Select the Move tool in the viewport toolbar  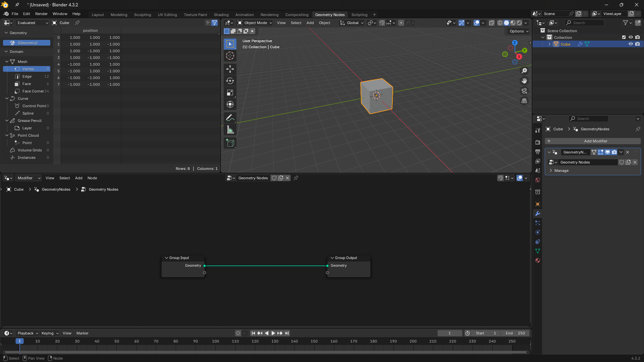coord(230,69)
